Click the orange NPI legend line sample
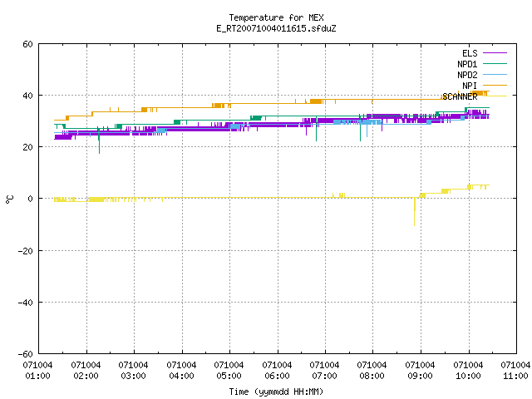Image resolution: width=532 pixels, height=399 pixels. tap(495, 86)
